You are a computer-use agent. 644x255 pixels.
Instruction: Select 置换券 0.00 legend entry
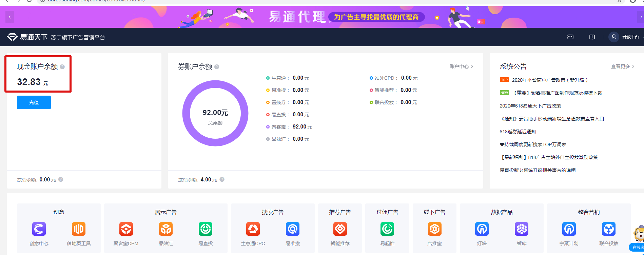[x=288, y=102]
